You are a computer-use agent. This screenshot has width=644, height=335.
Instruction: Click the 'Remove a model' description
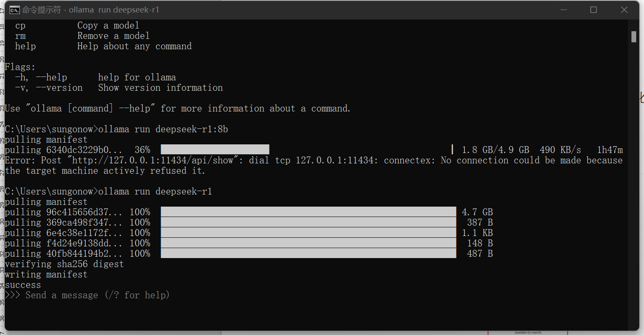click(113, 36)
